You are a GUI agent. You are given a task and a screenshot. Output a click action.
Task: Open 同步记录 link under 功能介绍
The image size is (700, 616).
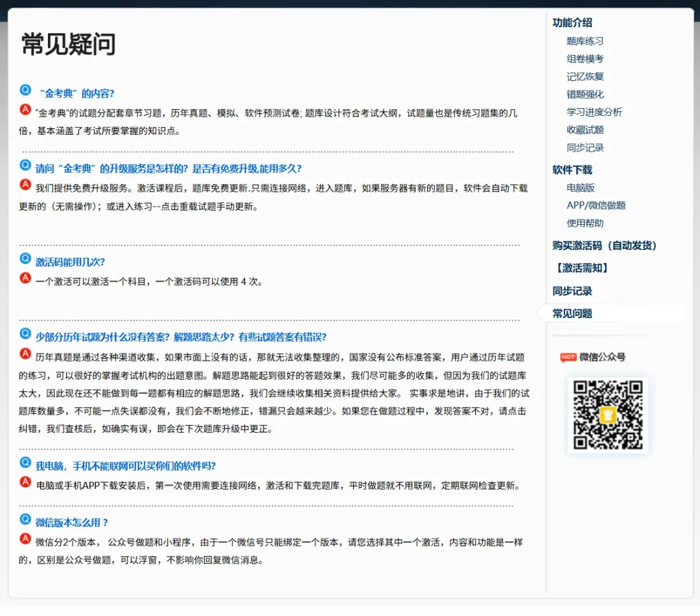pos(585,148)
